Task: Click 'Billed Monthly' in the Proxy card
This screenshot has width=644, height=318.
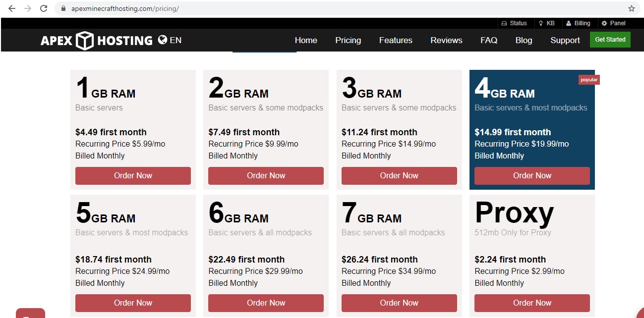Action: (499, 283)
